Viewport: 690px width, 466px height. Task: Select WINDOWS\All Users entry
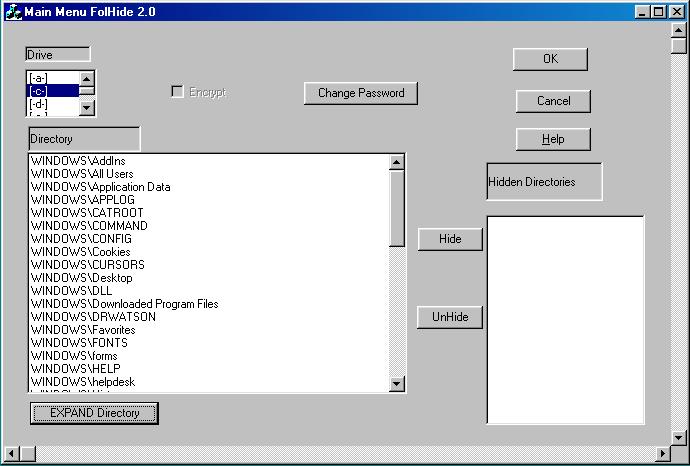(209, 174)
